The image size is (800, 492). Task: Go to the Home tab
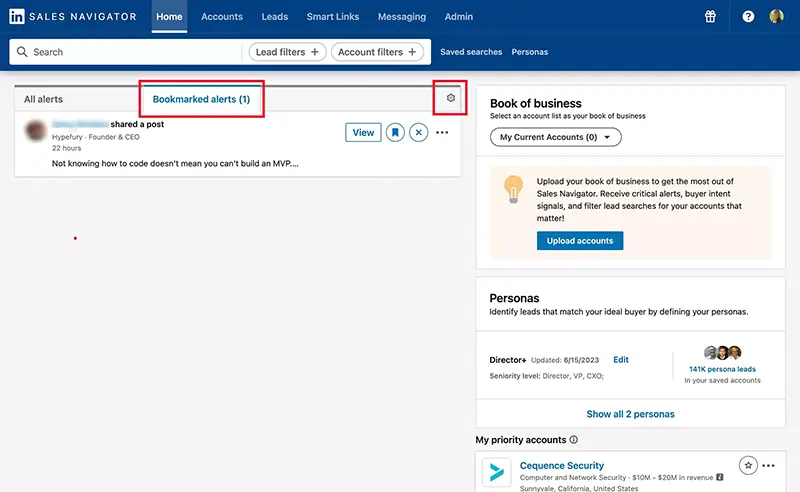click(169, 16)
